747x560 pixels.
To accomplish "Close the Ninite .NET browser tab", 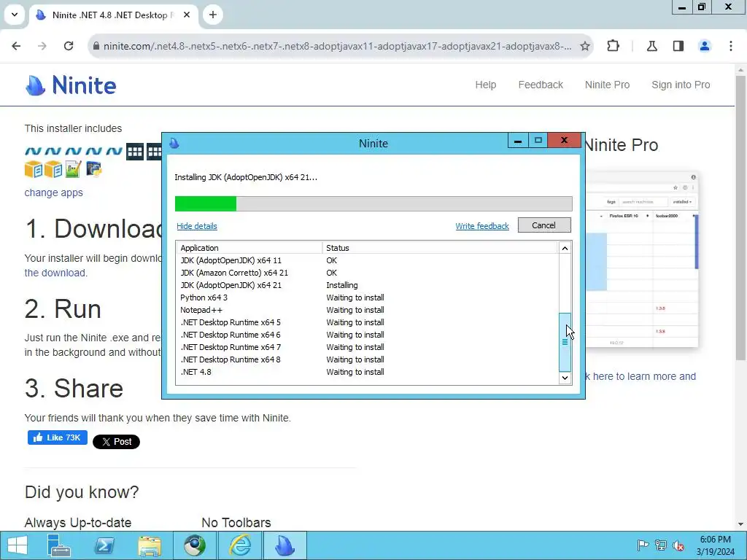I will pyautogui.click(x=187, y=15).
